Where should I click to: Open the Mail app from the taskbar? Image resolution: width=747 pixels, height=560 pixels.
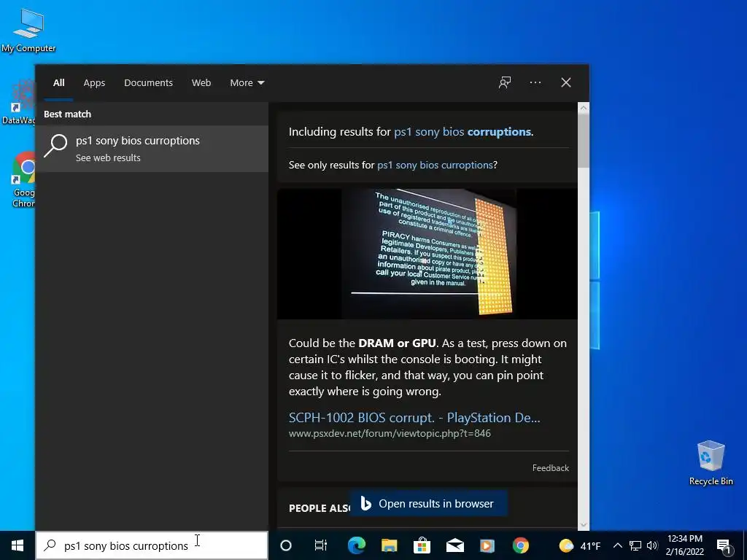coord(455,545)
